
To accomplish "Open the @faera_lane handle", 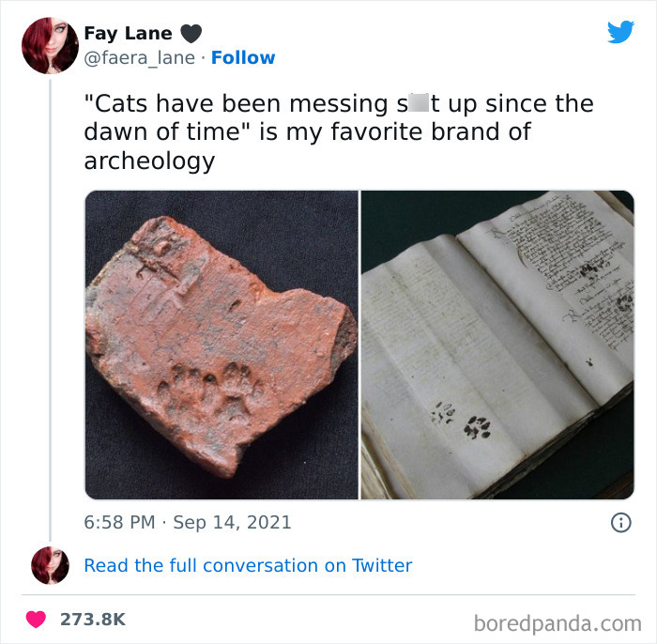I will (140, 58).
